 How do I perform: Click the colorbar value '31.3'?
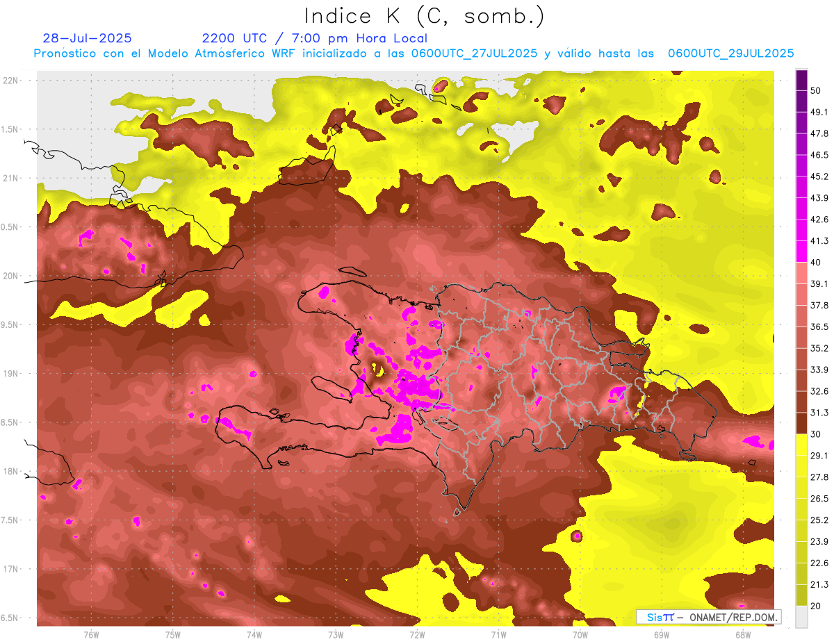pos(819,413)
